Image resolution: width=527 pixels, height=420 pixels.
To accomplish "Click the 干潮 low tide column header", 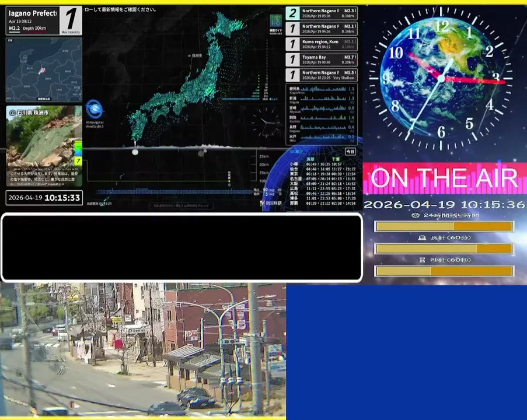I will [x=336, y=159].
